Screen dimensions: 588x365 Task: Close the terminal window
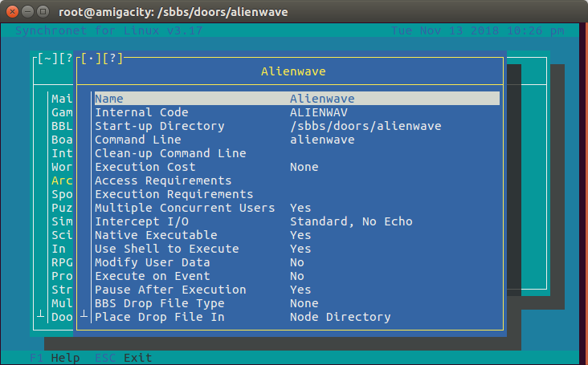(x=12, y=11)
